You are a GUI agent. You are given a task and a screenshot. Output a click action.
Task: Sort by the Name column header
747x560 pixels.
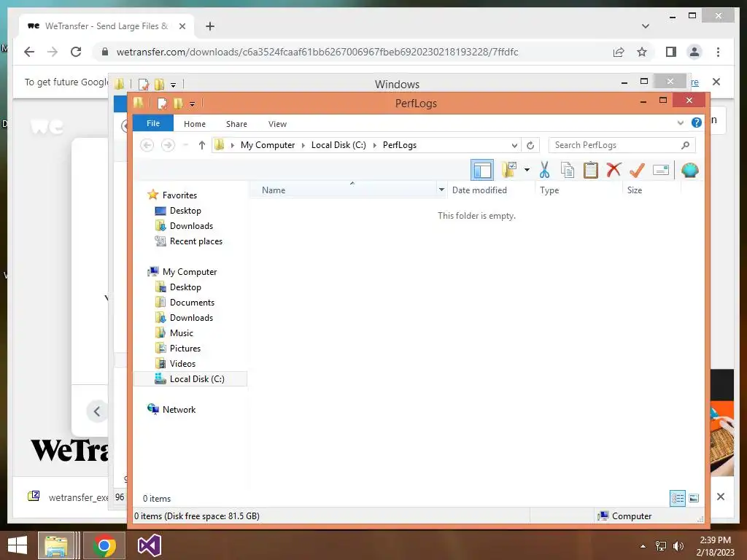(343, 190)
